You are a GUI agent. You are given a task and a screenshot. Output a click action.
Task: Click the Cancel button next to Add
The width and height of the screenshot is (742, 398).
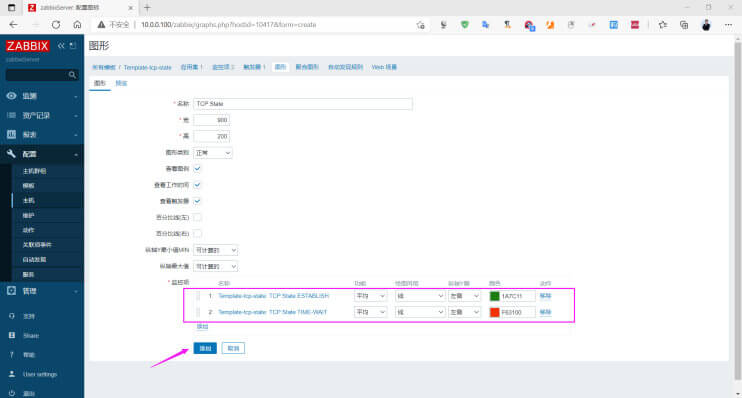pyautogui.click(x=233, y=348)
